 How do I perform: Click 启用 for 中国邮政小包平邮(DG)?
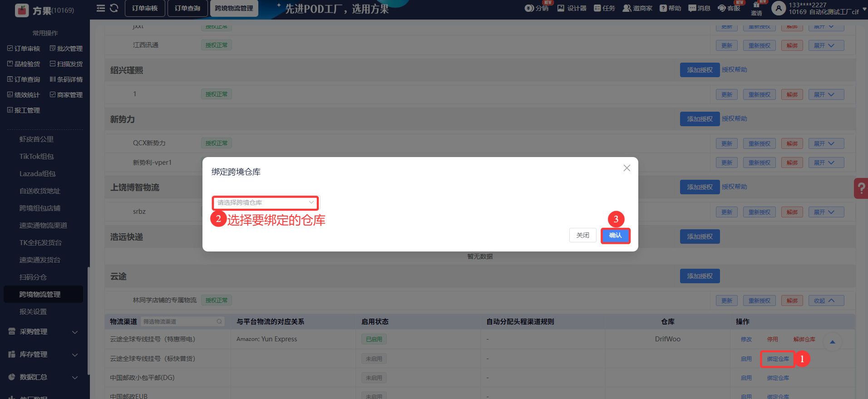click(746, 378)
